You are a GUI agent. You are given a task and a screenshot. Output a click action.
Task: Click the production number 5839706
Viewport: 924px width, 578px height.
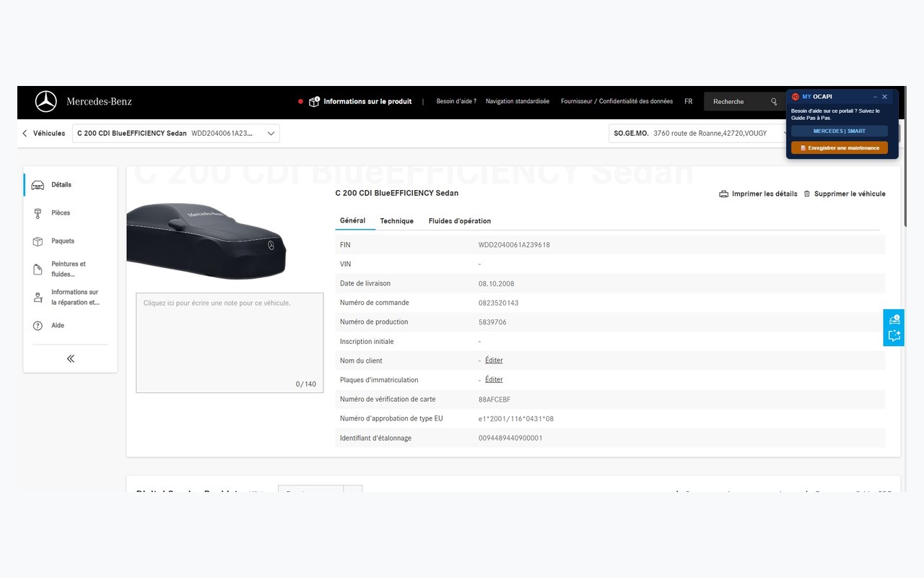click(492, 322)
